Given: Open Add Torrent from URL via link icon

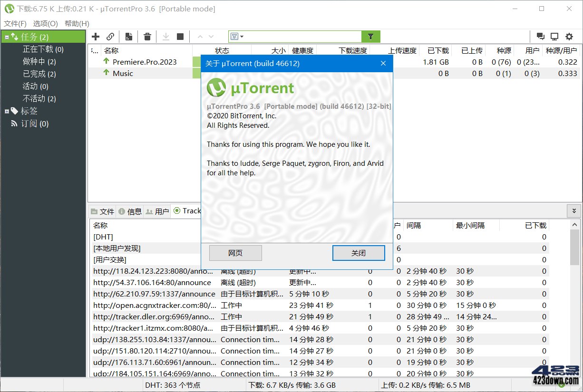Looking at the screenshot, I should pyautogui.click(x=110, y=37).
